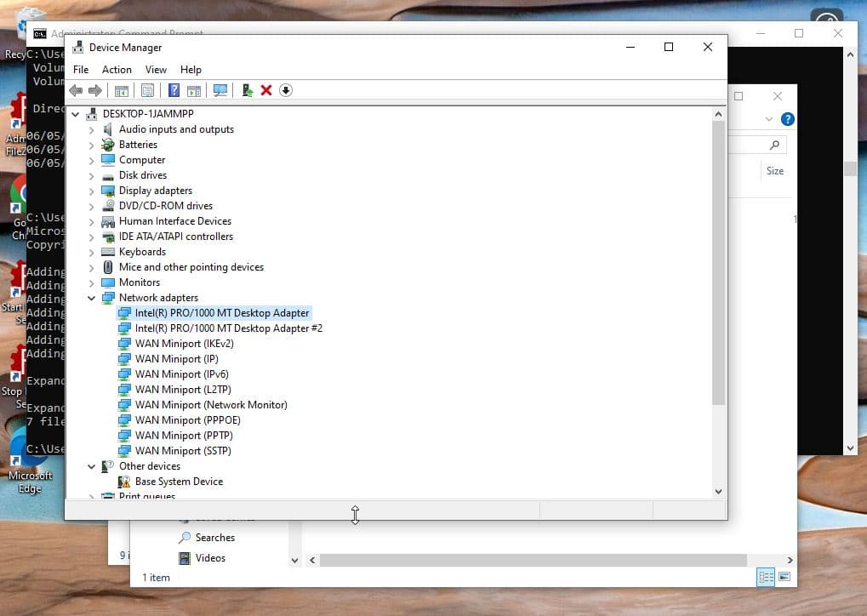
Task: Click the Properties toolbar icon
Action: [x=148, y=90]
